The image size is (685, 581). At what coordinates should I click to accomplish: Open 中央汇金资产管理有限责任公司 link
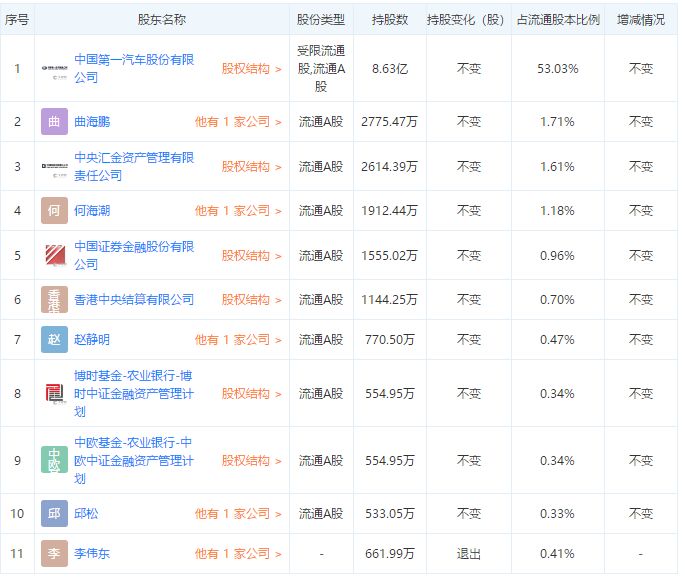point(134,166)
